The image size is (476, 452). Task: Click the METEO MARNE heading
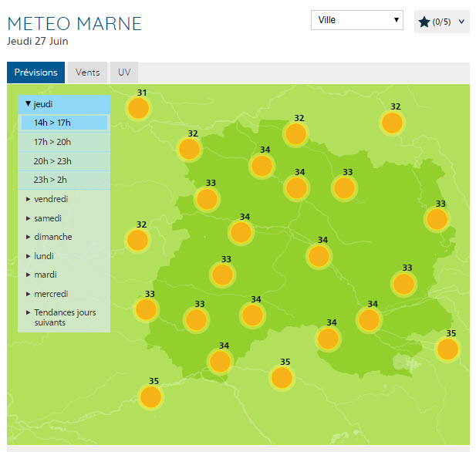pos(74,24)
